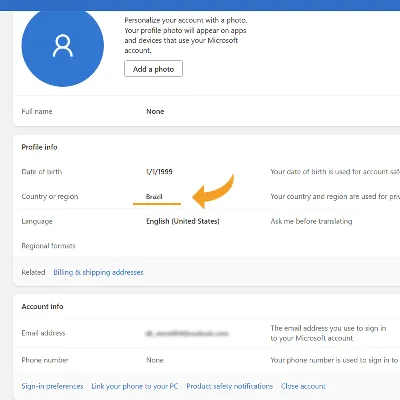Open the Full name row

coord(207,111)
